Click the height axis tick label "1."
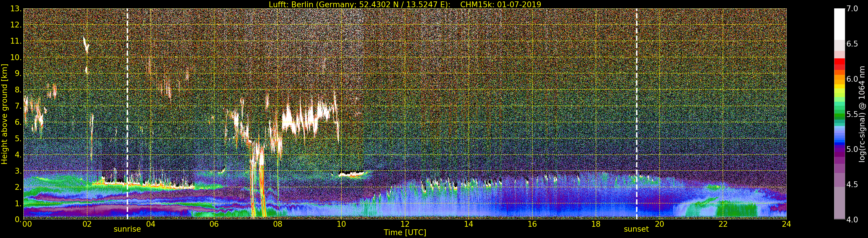 click(18, 203)
